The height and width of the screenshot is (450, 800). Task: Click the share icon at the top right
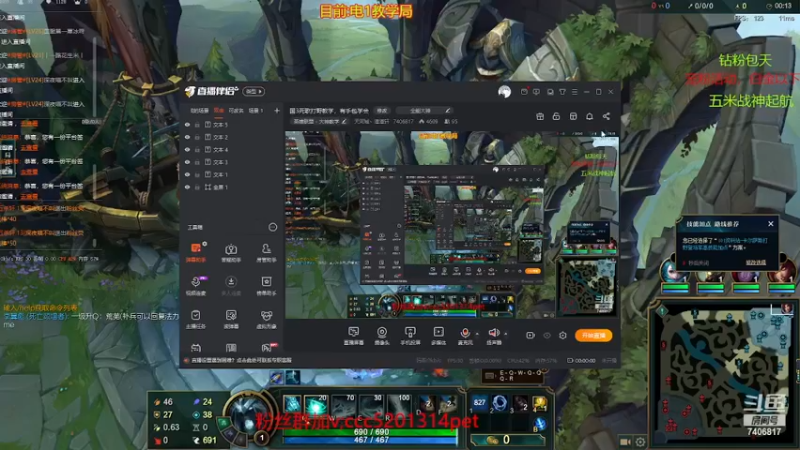pyautogui.click(x=606, y=116)
